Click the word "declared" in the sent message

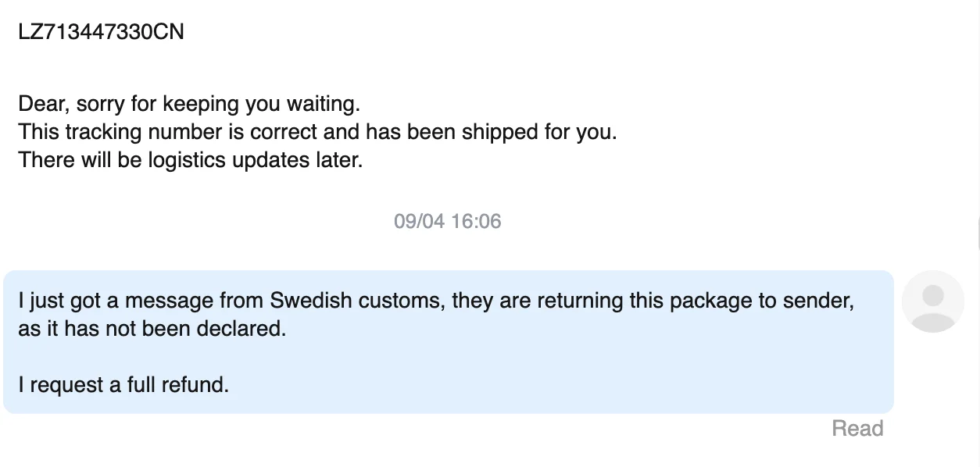[x=244, y=329]
